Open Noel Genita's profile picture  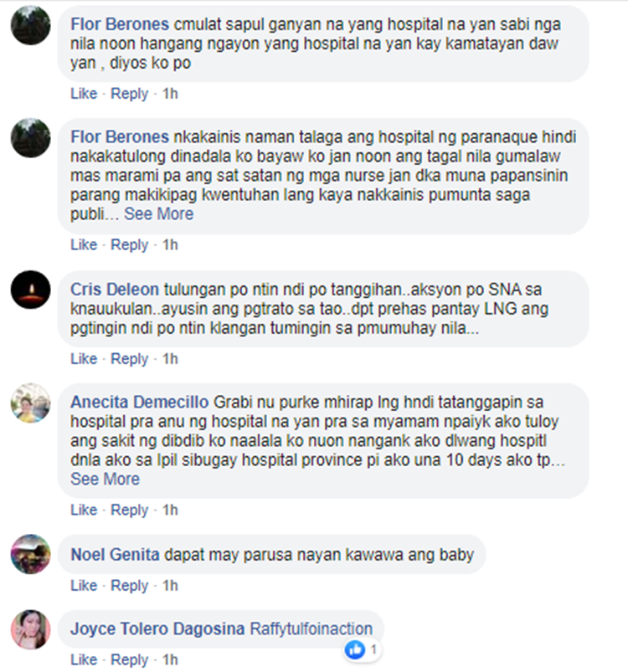(30, 554)
